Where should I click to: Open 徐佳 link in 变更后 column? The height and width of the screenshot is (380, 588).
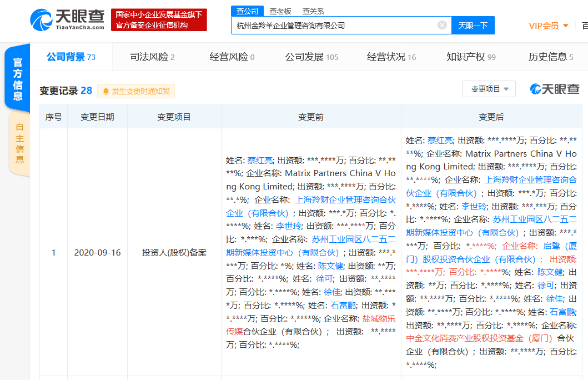555,299
